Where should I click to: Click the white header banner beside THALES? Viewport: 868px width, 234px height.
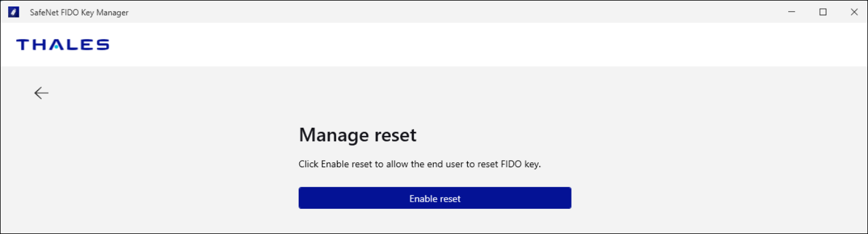click(x=470, y=45)
